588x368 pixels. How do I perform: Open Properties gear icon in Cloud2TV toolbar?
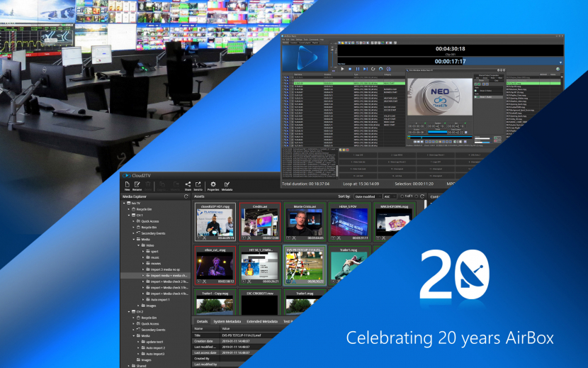213,184
